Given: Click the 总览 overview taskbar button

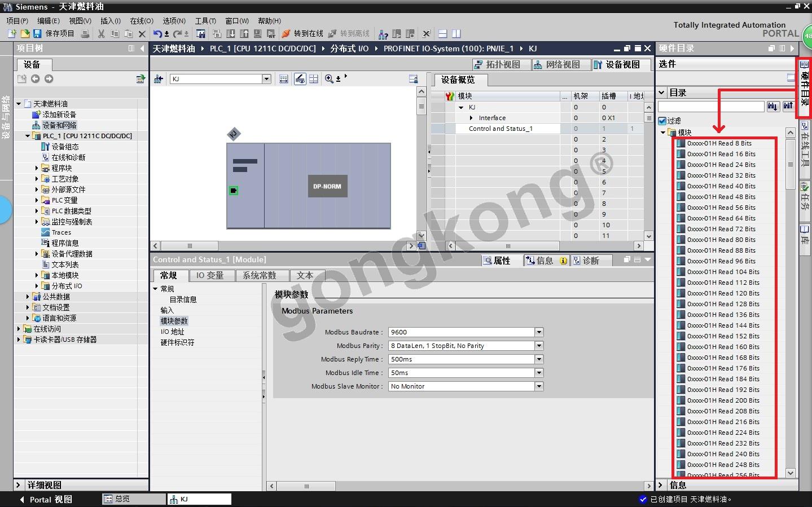Looking at the screenshot, I should click(134, 499).
